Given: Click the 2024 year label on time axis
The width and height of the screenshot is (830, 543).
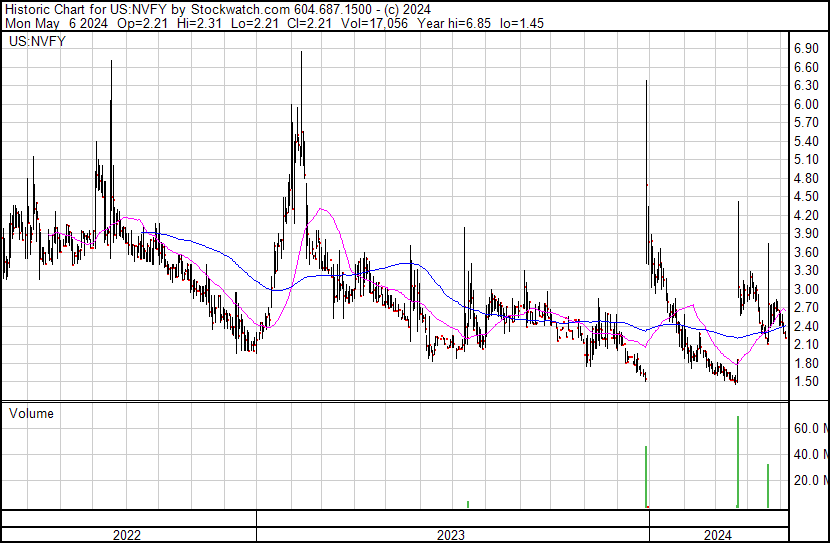Looking at the screenshot, I should click(x=717, y=535).
